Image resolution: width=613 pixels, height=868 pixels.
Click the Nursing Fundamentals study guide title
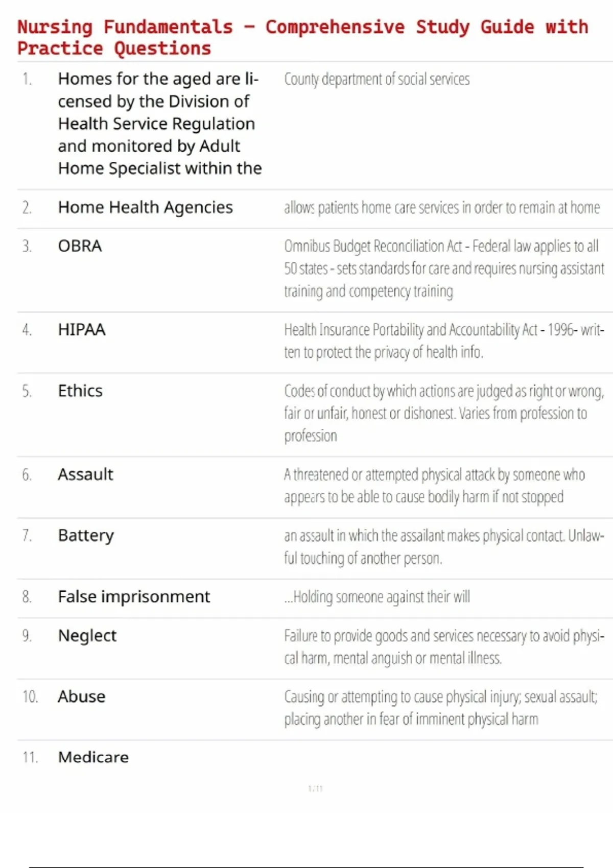[x=302, y=37]
